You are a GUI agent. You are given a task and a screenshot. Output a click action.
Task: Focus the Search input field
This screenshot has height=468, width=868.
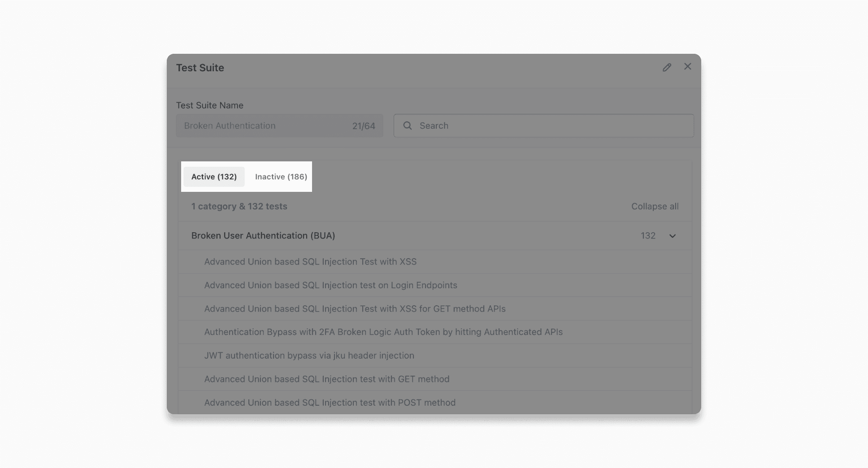coord(543,126)
